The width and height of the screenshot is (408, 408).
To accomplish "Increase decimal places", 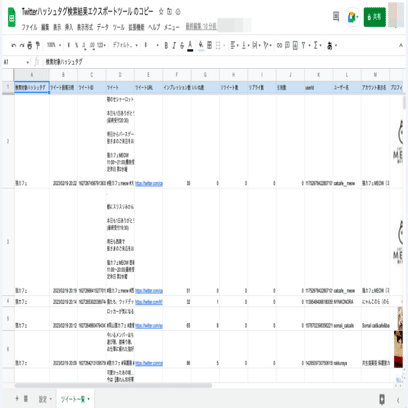I will 92,45.
